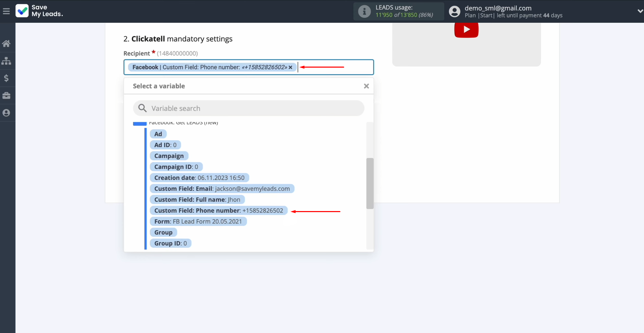Open the connections sitemap icon in sidebar

6,61
